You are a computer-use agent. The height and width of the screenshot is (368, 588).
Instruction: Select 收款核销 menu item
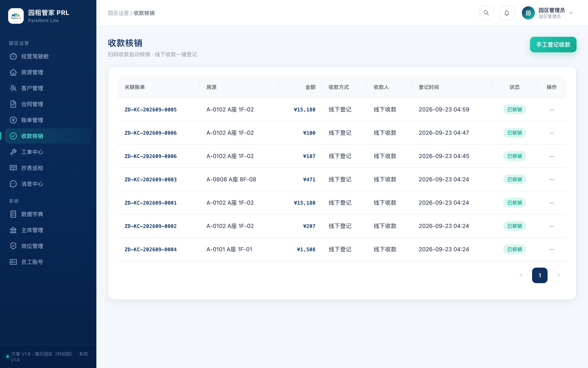click(x=48, y=136)
